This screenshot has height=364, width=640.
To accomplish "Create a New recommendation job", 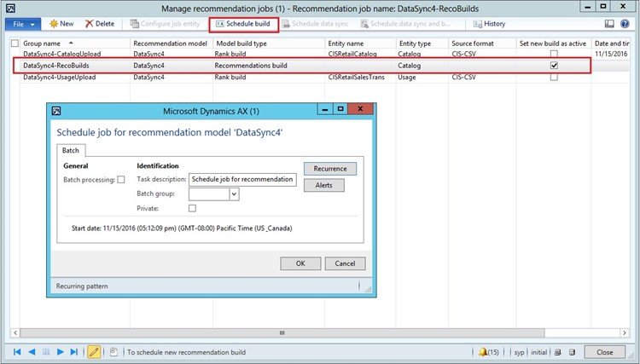I will point(61,24).
